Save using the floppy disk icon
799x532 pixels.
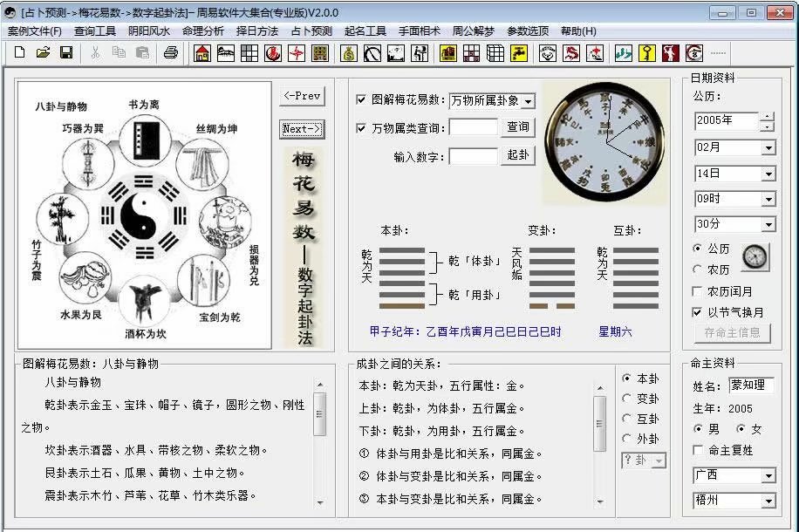[x=65, y=53]
